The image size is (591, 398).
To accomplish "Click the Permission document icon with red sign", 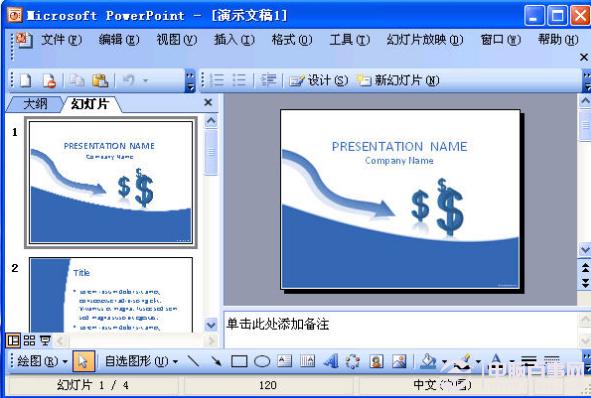I will pyautogui.click(x=49, y=80).
